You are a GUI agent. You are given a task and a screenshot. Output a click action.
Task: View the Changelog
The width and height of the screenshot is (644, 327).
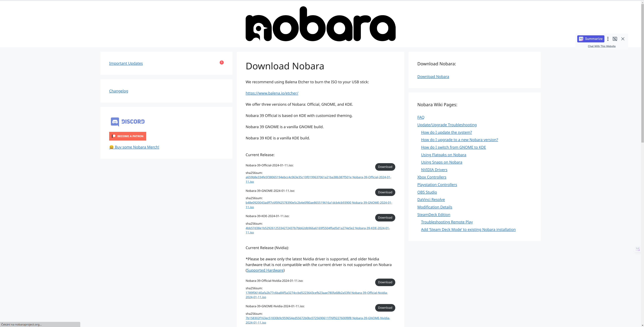[x=119, y=91]
